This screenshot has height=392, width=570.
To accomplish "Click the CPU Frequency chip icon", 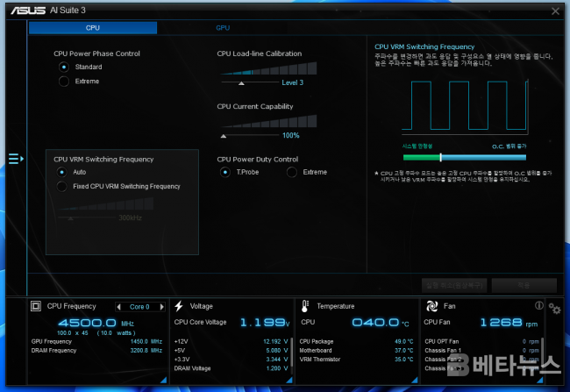I will pos(36,306).
